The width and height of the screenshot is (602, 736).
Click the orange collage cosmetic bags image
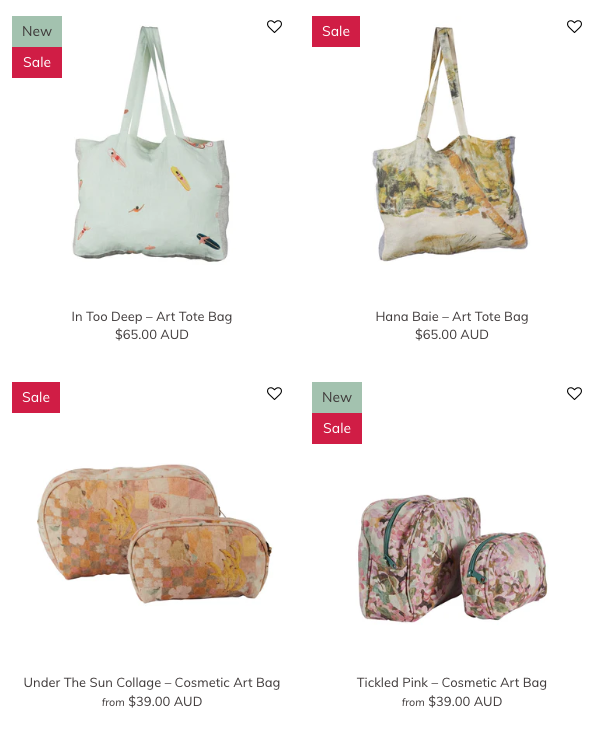[x=155, y=535]
